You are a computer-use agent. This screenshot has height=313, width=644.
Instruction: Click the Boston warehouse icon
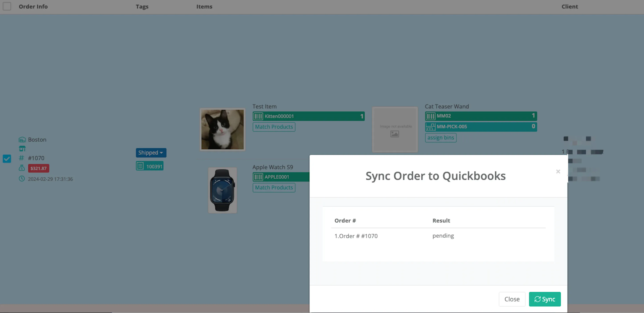(x=22, y=140)
